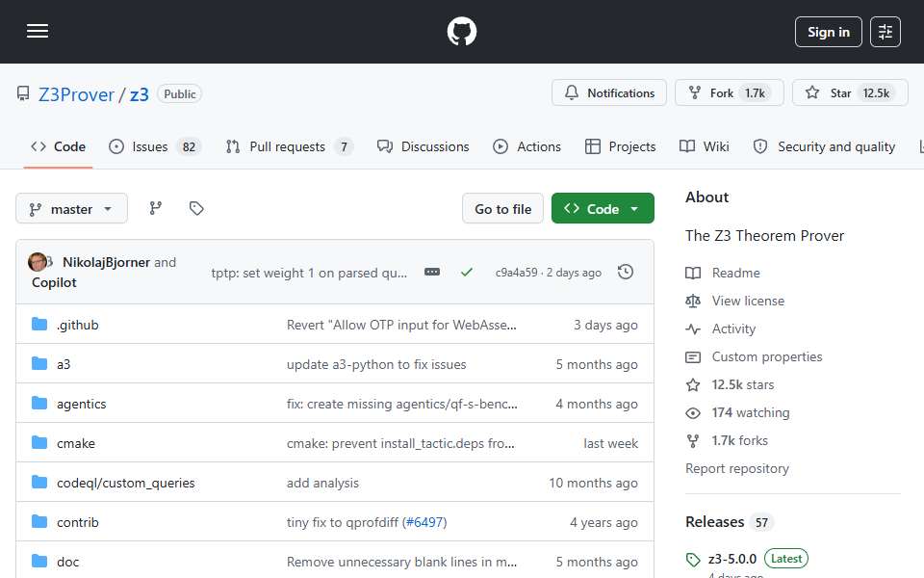Open the Remove unnecessary blank lines commit
The image size is (924, 578).
(401, 562)
